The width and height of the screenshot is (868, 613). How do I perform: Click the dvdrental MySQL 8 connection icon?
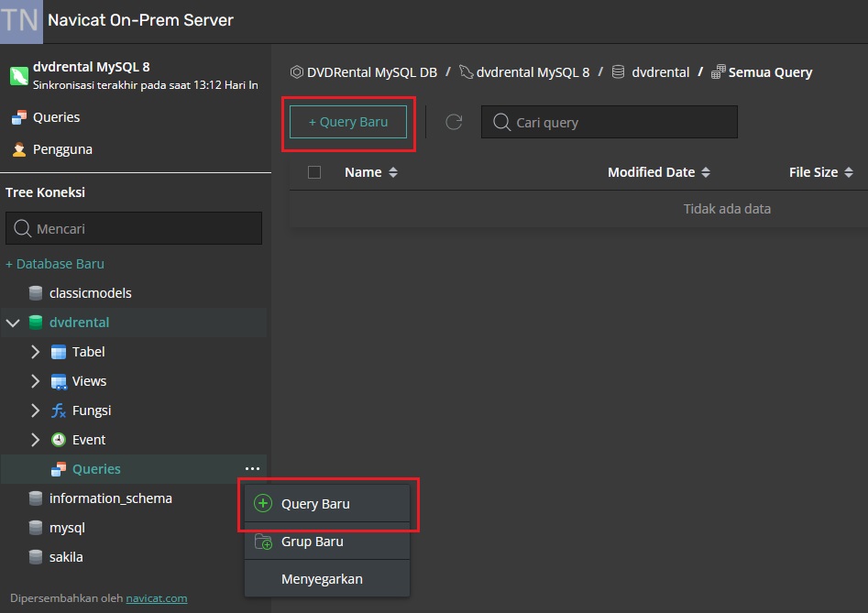click(x=19, y=75)
